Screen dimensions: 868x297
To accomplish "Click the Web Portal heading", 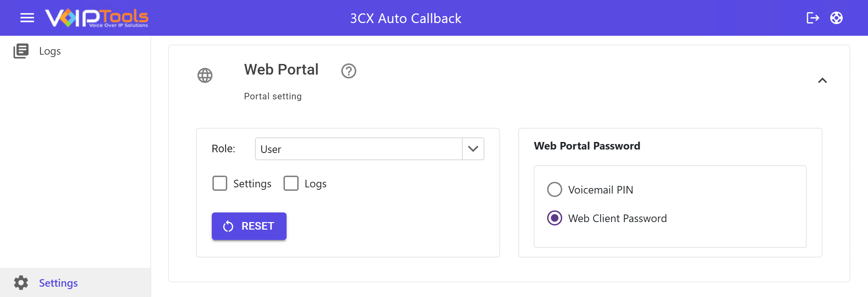I will tap(281, 69).
